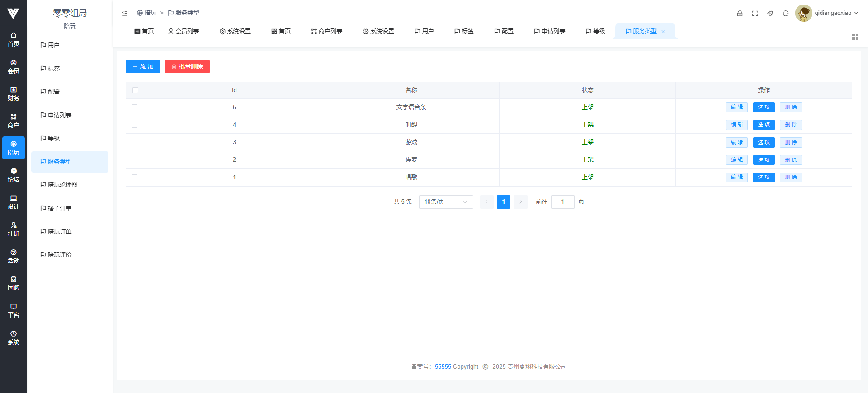This screenshot has width=868, height=393.
Task: Select the checkbox for 文字语音条 row
Action: pyautogui.click(x=134, y=108)
